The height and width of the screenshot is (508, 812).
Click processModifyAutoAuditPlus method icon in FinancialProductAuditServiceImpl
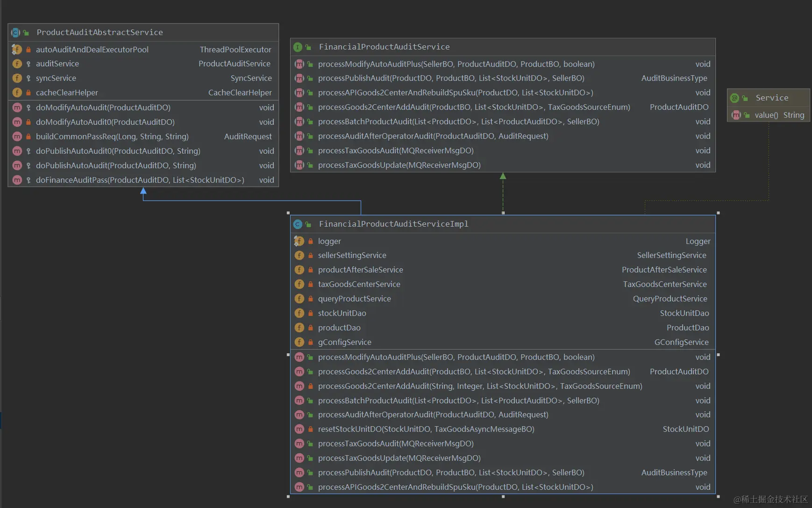click(x=299, y=357)
